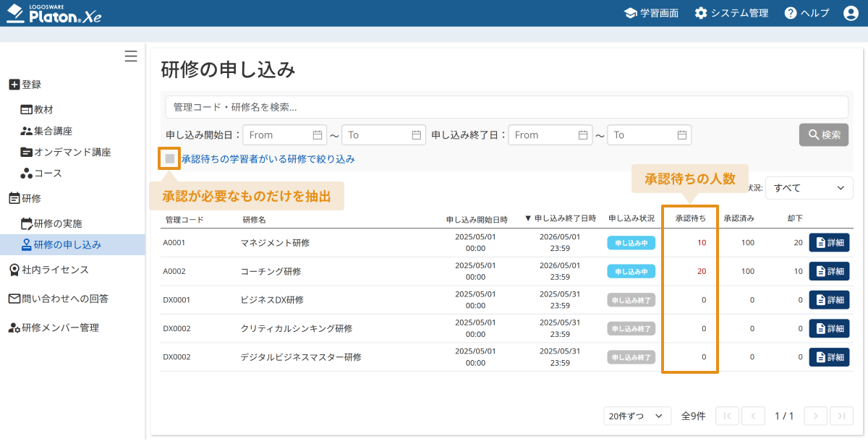This screenshot has width=868, height=441.
Task: Open 研修メンバー管理 in the sidebar
Action: coord(54,327)
